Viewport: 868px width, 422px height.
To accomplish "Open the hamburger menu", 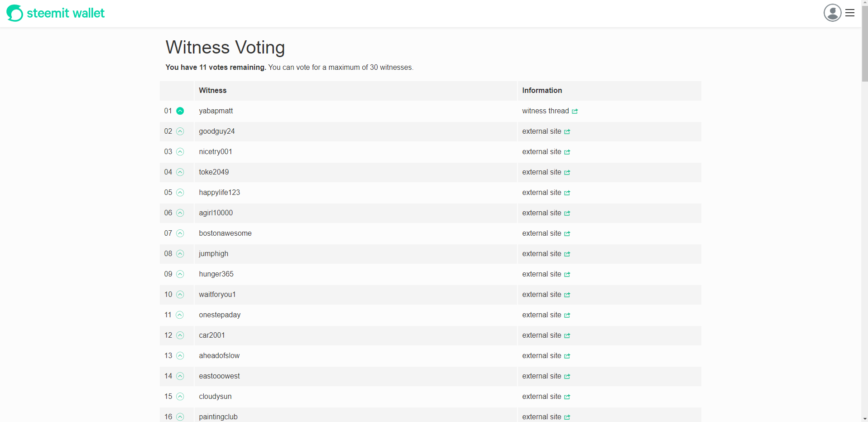I will coord(850,13).
